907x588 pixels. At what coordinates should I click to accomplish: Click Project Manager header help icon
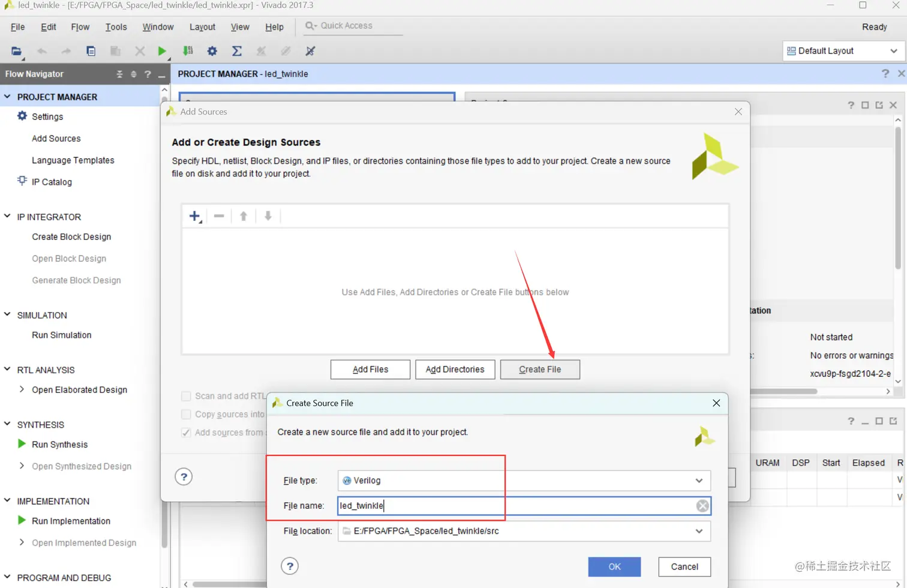[885, 73]
